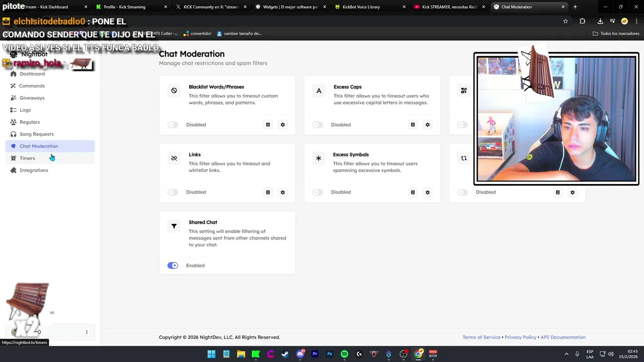
Task: Open Terms of Service link
Action: tap(481, 337)
